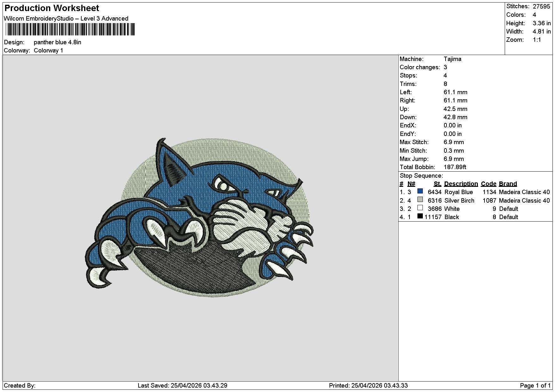Click the Royal Blue color swatch
Image resolution: width=555 pixels, height=392 pixels.
point(420,191)
